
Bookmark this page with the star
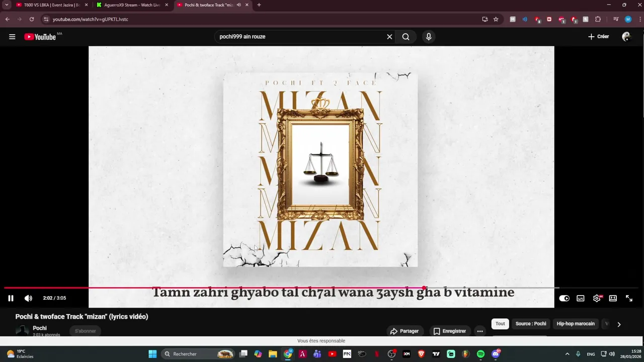[496, 19]
